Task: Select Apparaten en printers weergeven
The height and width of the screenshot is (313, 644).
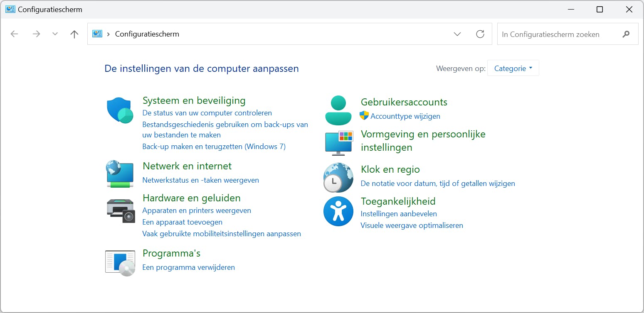Action: tap(197, 210)
